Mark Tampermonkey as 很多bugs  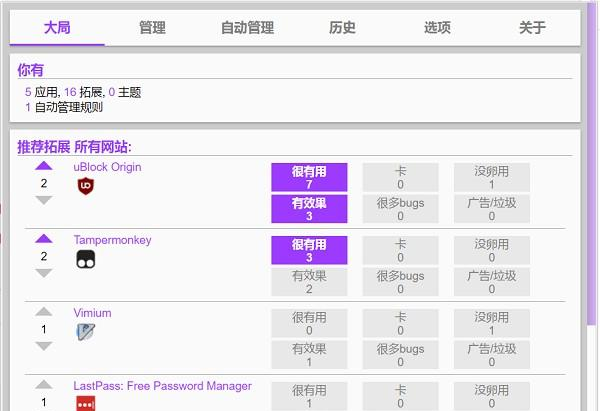tap(400, 282)
